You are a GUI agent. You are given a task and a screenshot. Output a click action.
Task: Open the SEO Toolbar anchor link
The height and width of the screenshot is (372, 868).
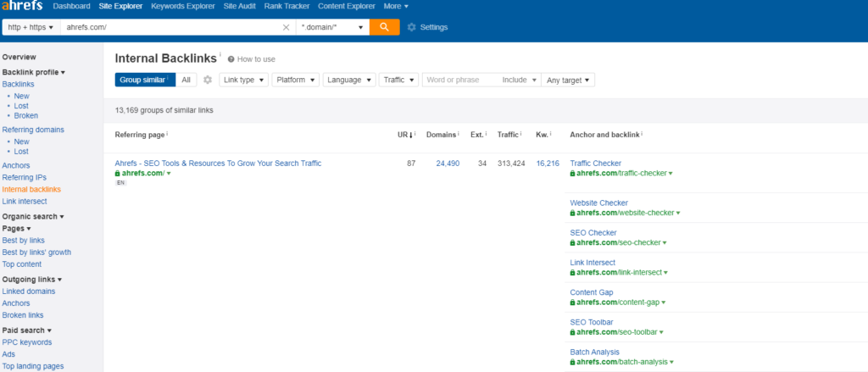(x=592, y=322)
